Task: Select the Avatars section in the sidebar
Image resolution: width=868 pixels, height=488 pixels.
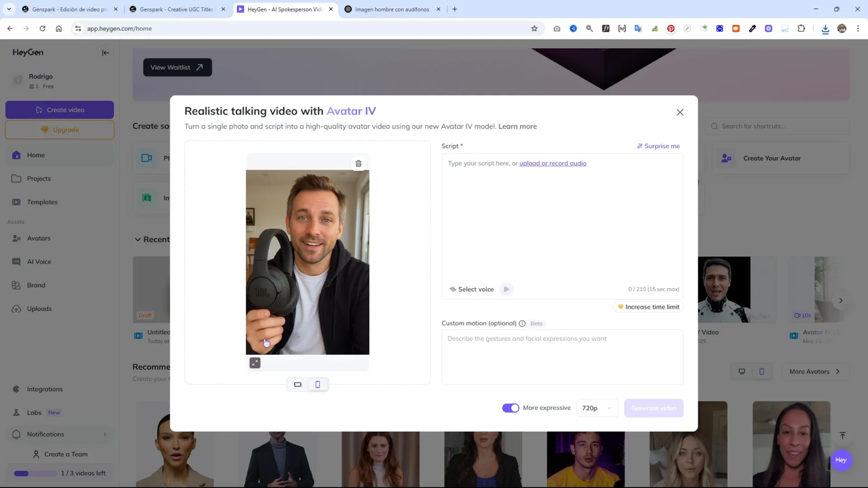Action: point(39,237)
